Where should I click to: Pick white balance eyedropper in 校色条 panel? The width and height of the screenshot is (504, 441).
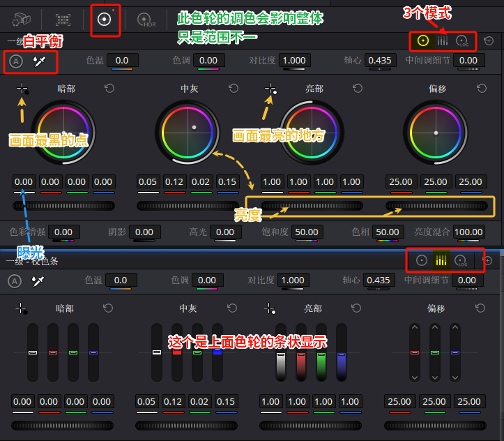pos(38,281)
